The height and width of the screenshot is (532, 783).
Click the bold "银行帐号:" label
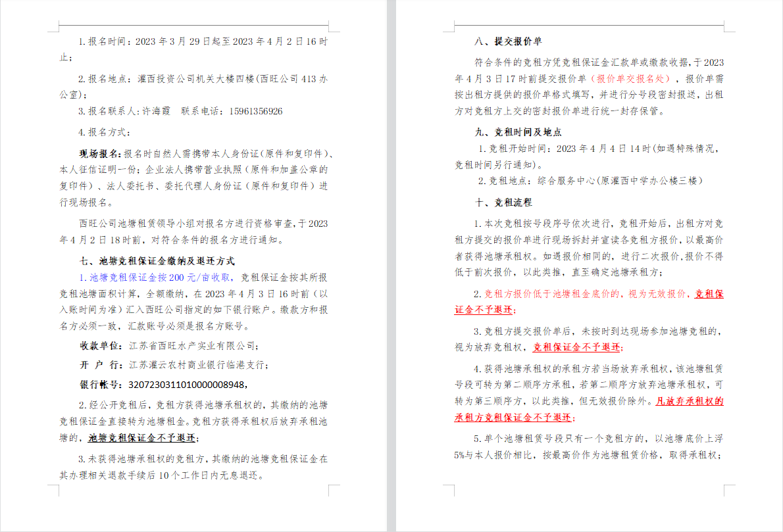pos(101,384)
